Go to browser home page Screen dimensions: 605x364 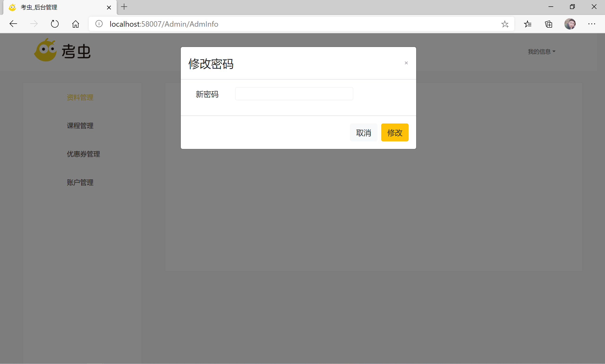(x=75, y=24)
